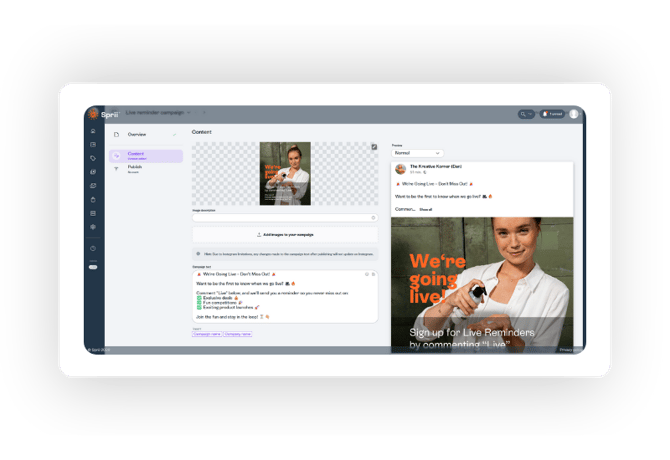Insert the Campaign name tag
The image size is (670, 460).
click(x=206, y=334)
